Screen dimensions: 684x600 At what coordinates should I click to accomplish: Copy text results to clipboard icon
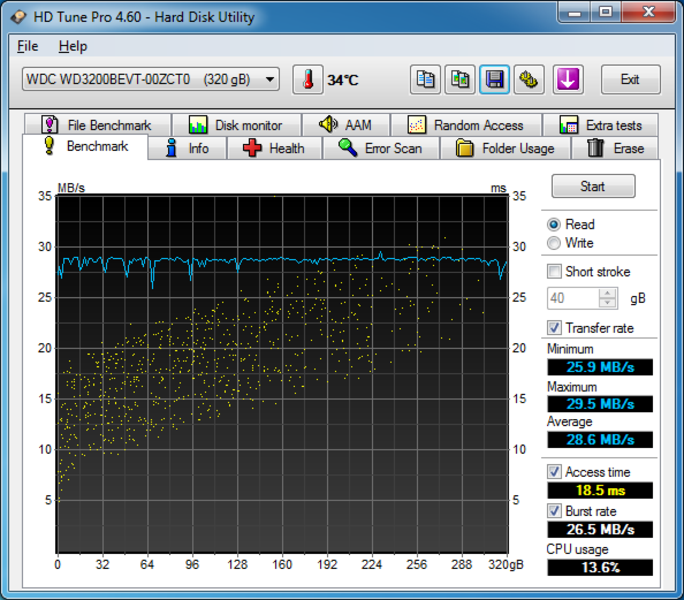[x=425, y=80]
